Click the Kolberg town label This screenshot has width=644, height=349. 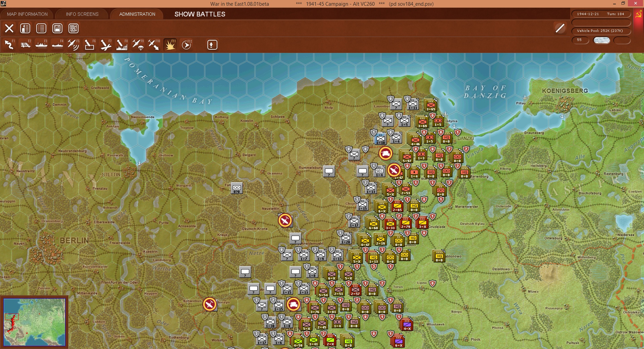coord(221,117)
